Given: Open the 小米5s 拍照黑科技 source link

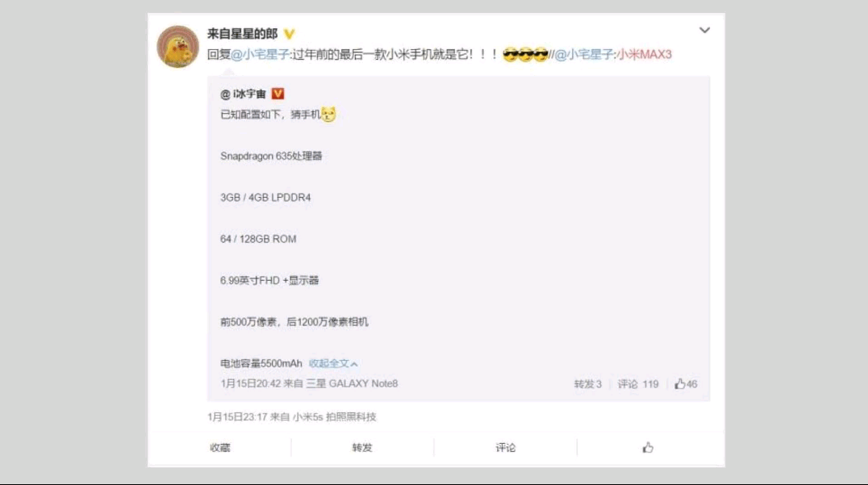Looking at the screenshot, I should coord(334,417).
